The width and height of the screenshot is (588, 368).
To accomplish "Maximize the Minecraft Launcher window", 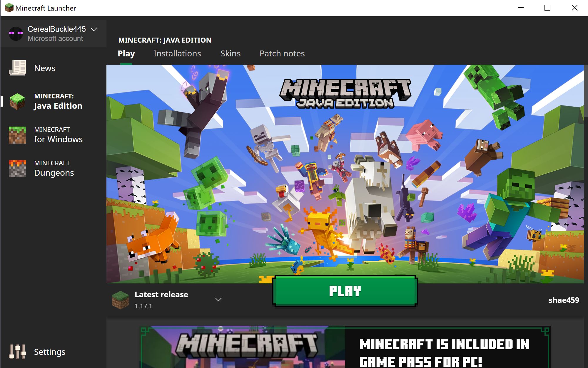I will coord(547,8).
